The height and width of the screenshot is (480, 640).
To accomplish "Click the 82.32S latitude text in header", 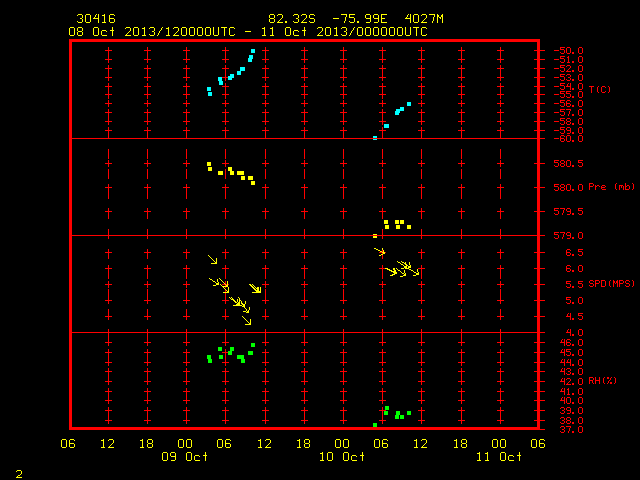I will [292, 19].
